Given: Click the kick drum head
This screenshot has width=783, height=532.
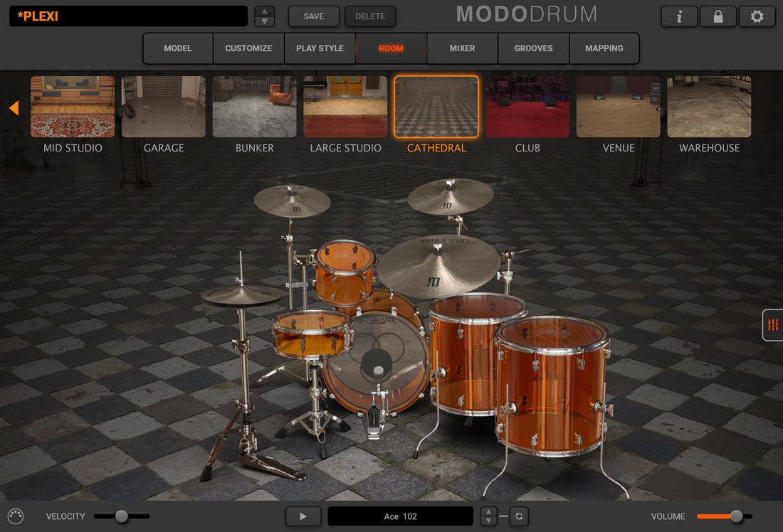Looking at the screenshot, I should 377,363.
